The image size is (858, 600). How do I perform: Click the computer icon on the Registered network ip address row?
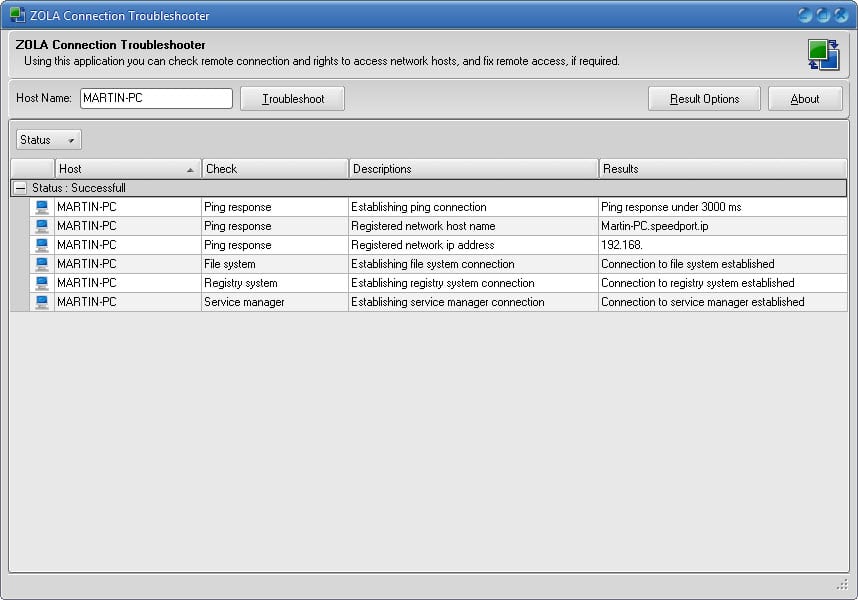coord(41,245)
